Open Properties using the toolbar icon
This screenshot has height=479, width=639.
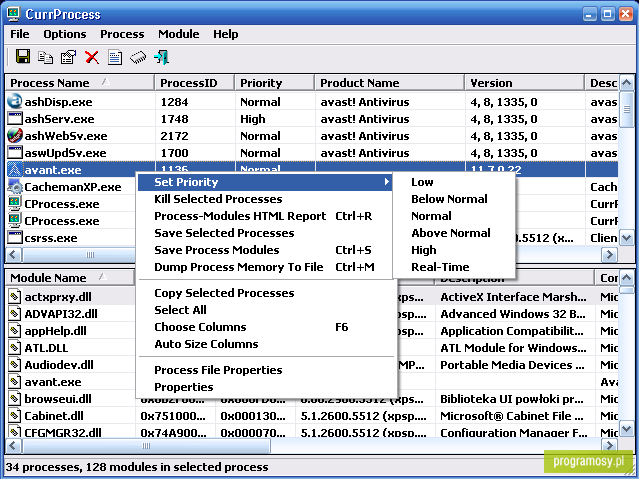(68, 57)
